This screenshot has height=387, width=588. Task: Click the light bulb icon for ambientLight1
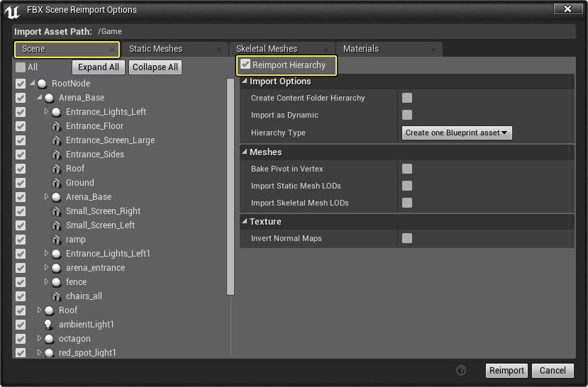tap(49, 325)
